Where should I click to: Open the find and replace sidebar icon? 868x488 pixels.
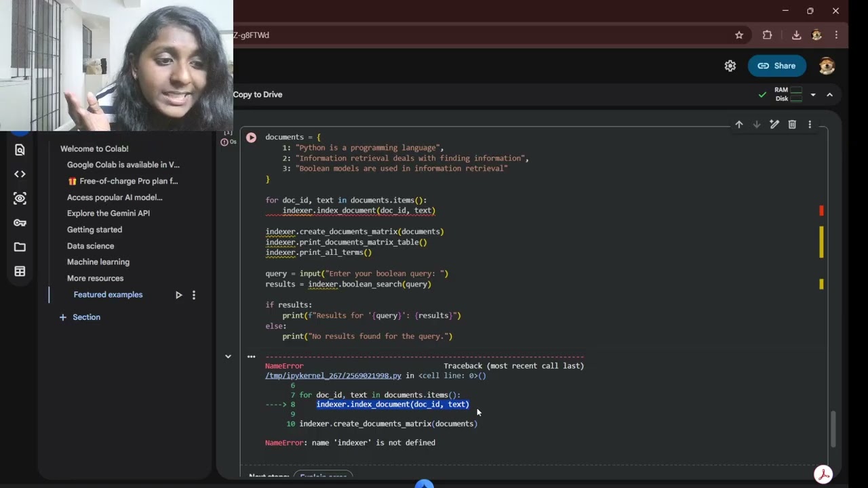(20, 150)
